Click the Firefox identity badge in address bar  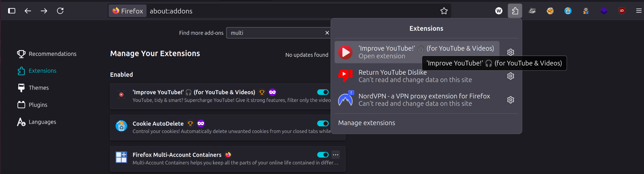pos(128,11)
